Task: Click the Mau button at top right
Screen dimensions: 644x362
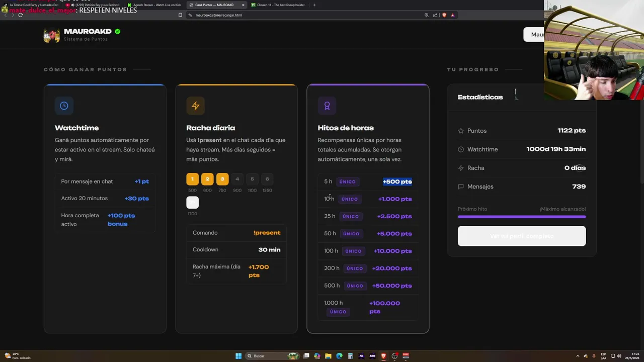Action: 534,35
